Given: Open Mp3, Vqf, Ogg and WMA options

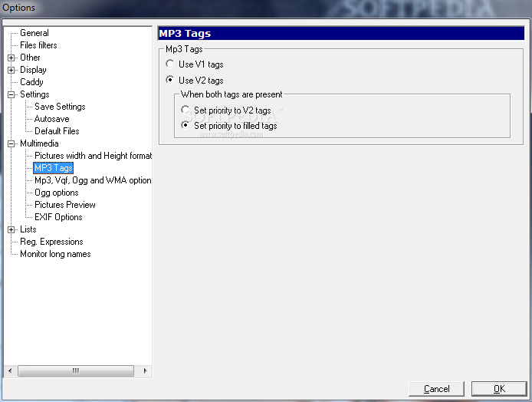Looking at the screenshot, I should coord(93,180).
